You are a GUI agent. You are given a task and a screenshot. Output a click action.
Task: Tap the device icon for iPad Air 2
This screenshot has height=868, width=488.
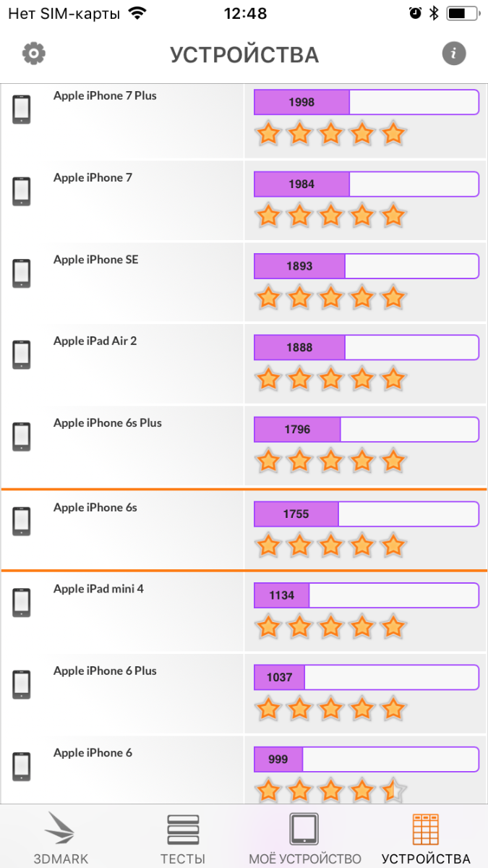22,355
